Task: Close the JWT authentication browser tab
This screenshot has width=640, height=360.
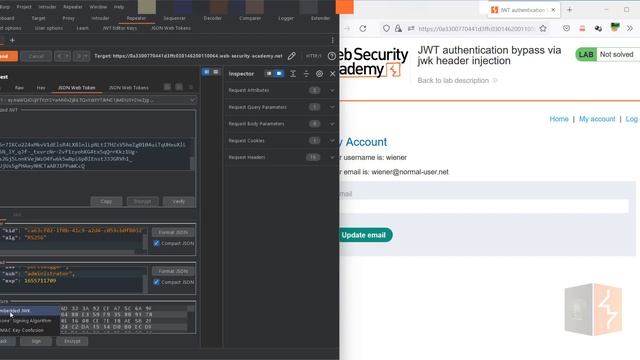Action: 553,10
